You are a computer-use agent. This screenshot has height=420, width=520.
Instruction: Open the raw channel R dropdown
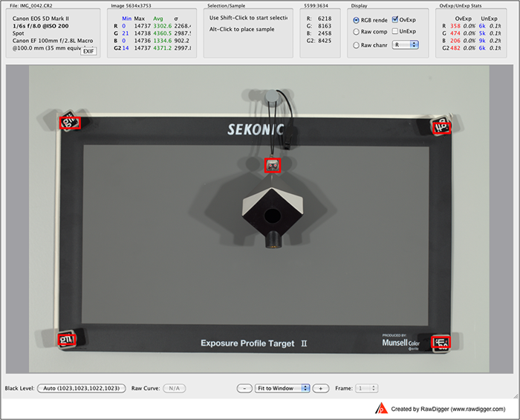pos(406,45)
